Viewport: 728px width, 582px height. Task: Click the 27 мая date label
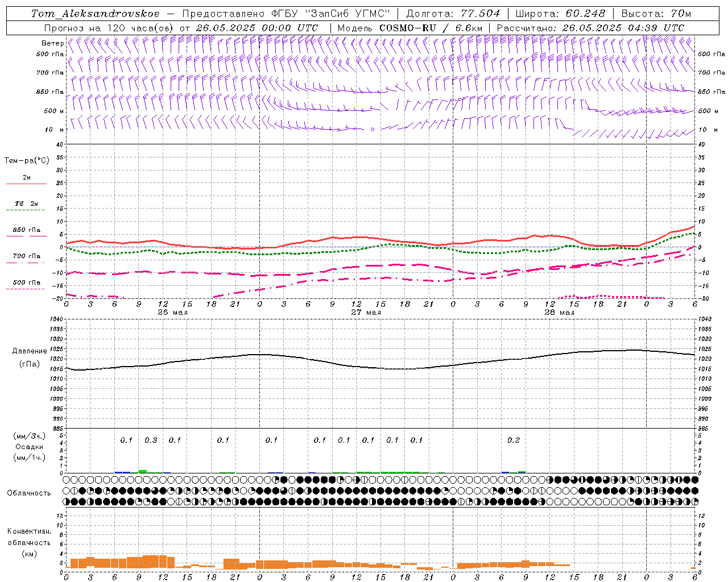[x=366, y=313]
